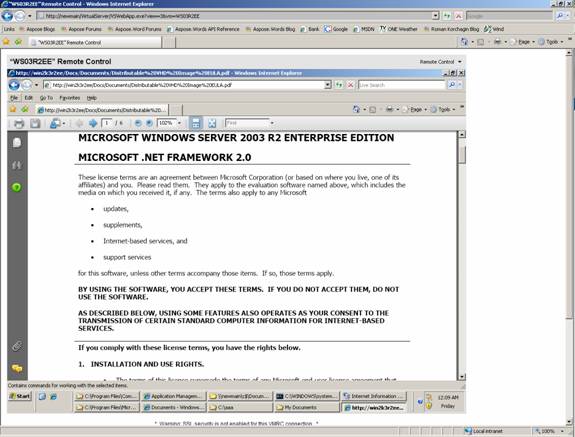Viewport: 575px width, 437px height.
Task: Open the remote browser Go To menu
Action: click(x=46, y=98)
